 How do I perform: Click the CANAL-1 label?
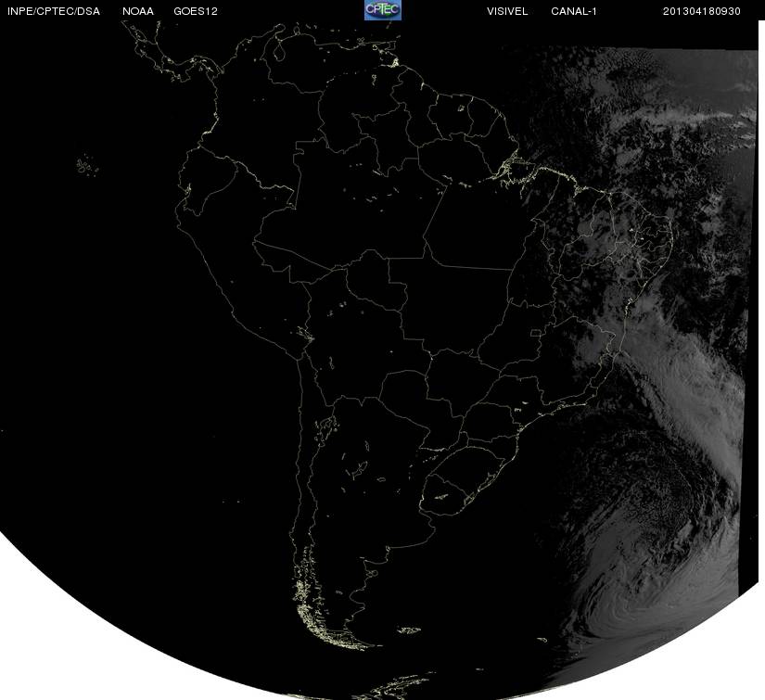coord(574,11)
